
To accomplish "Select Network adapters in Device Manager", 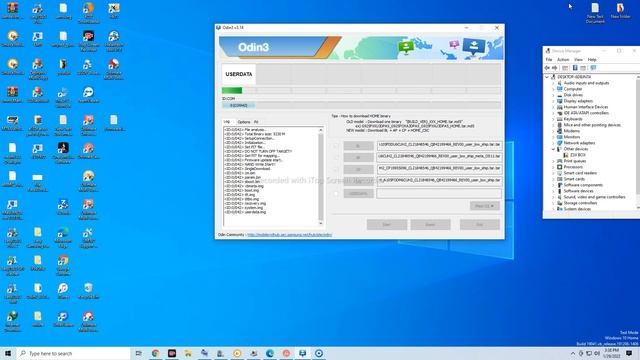I will click(x=579, y=143).
